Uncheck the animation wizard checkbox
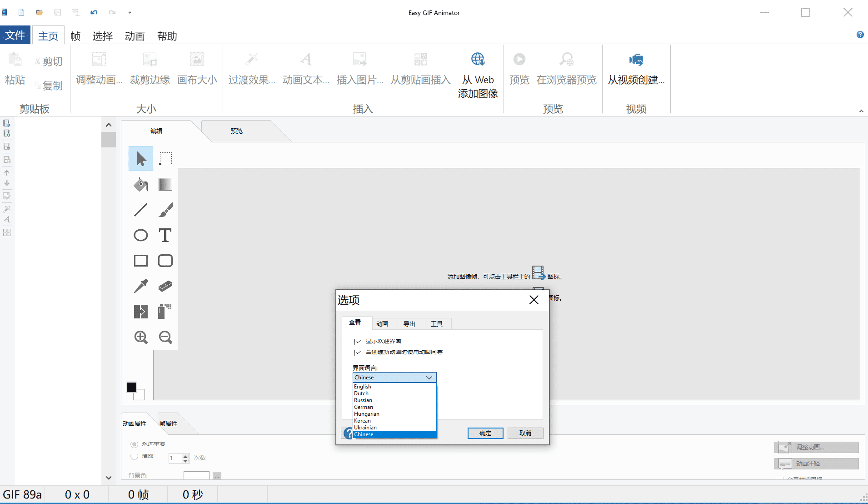 (358, 353)
